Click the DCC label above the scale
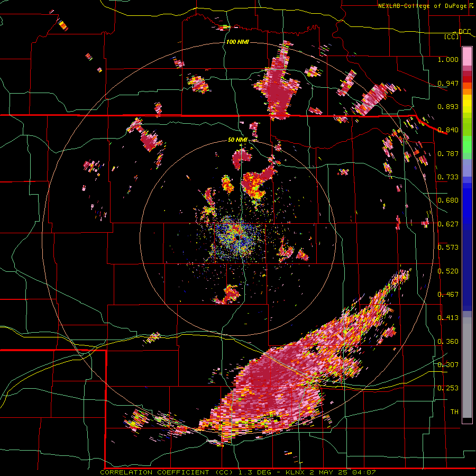 464,32
